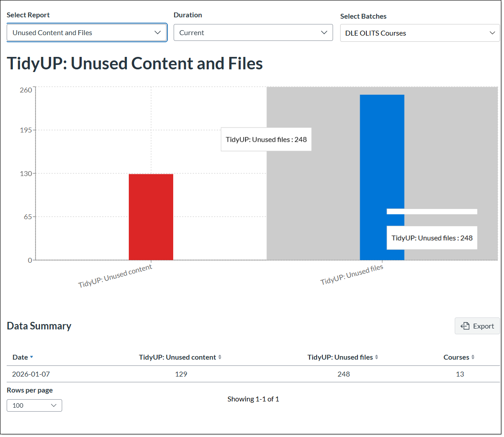The width and height of the screenshot is (504, 437).
Task: Click the chevron in Select Batches box
Action: 492,32
